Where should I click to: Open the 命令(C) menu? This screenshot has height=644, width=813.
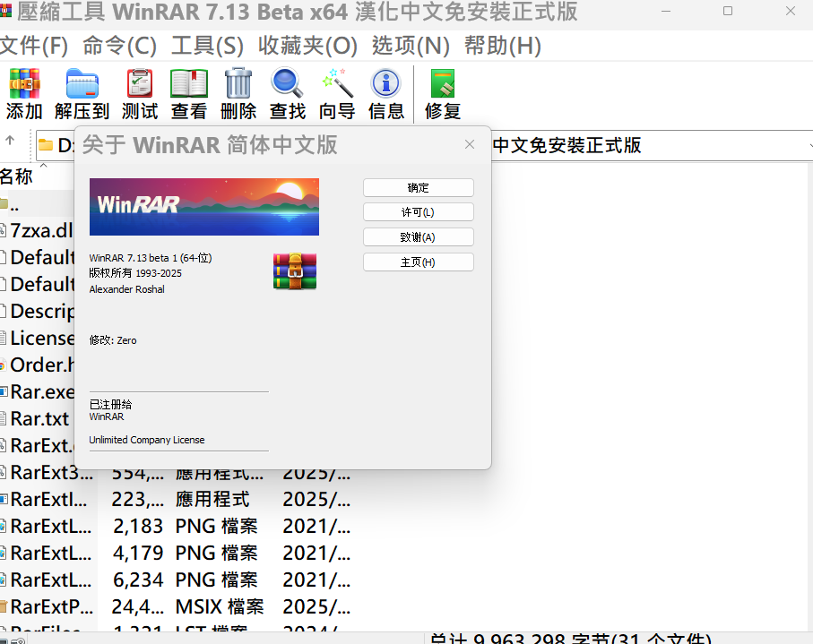(x=119, y=46)
